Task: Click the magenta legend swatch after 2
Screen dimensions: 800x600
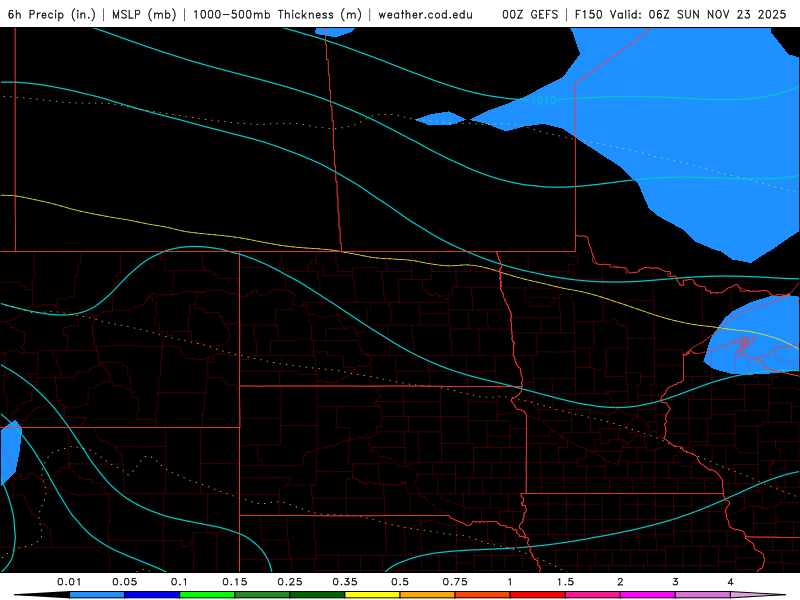Action: tap(647, 595)
